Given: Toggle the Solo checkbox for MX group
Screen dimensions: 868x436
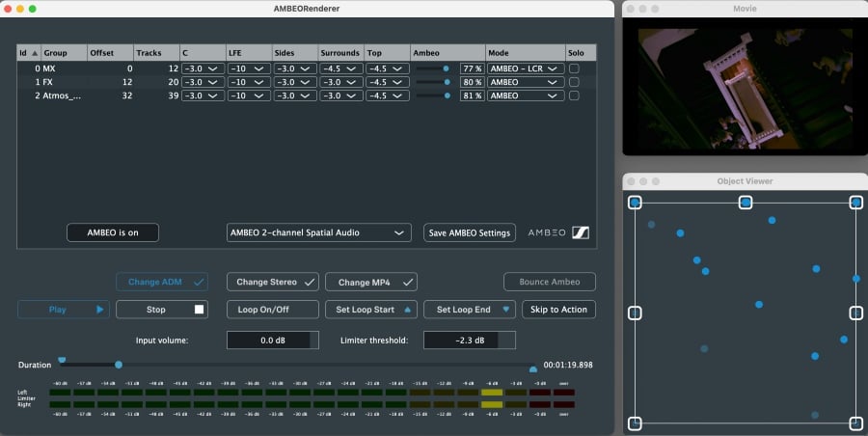Looking at the screenshot, I should click(574, 68).
